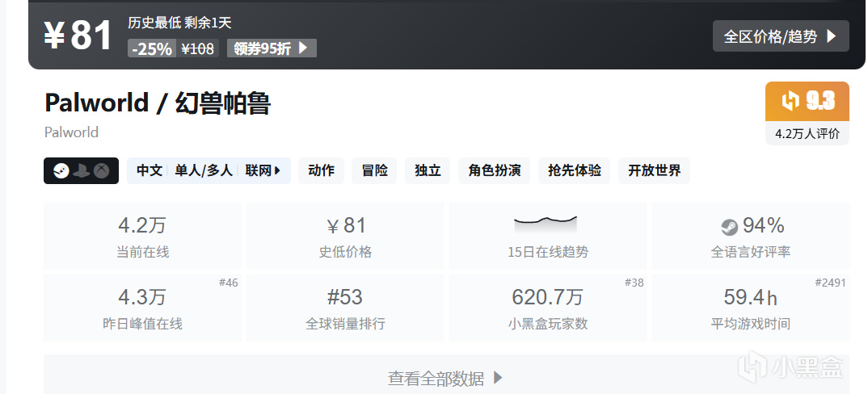Click the 9.3 score badge
The width and height of the screenshot is (868, 394).
tap(807, 101)
